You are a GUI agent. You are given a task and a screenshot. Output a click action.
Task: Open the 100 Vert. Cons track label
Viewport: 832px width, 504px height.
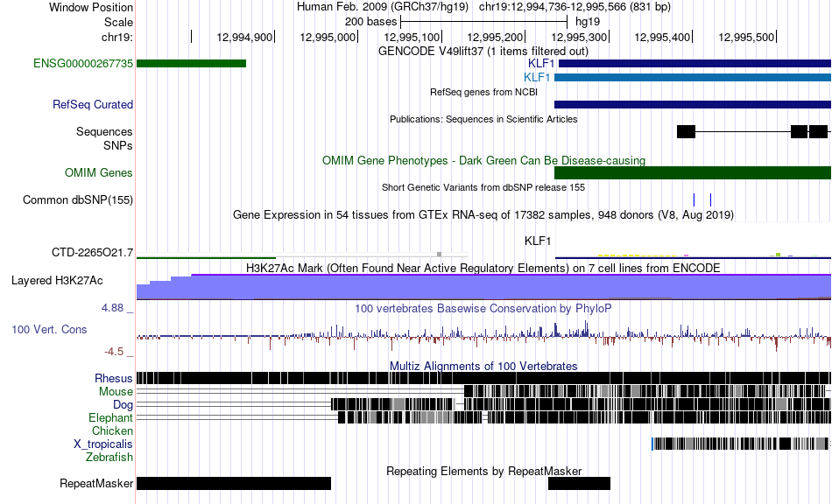[x=49, y=330]
